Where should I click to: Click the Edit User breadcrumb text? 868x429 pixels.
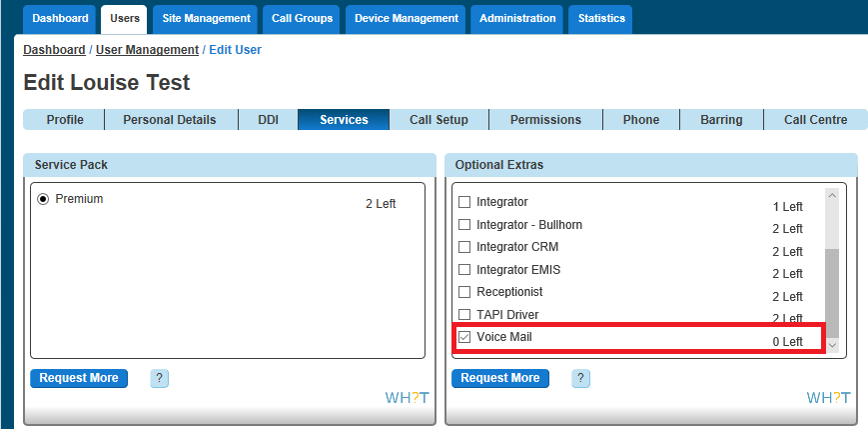236,50
